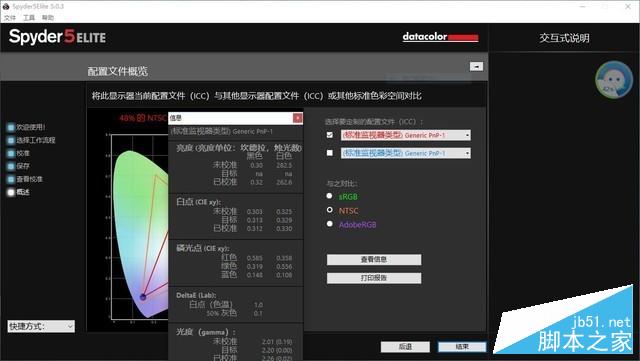This screenshot has height=361, width=640.
Task: Select the AdobeRGB comparison radio button
Action: coord(329,224)
